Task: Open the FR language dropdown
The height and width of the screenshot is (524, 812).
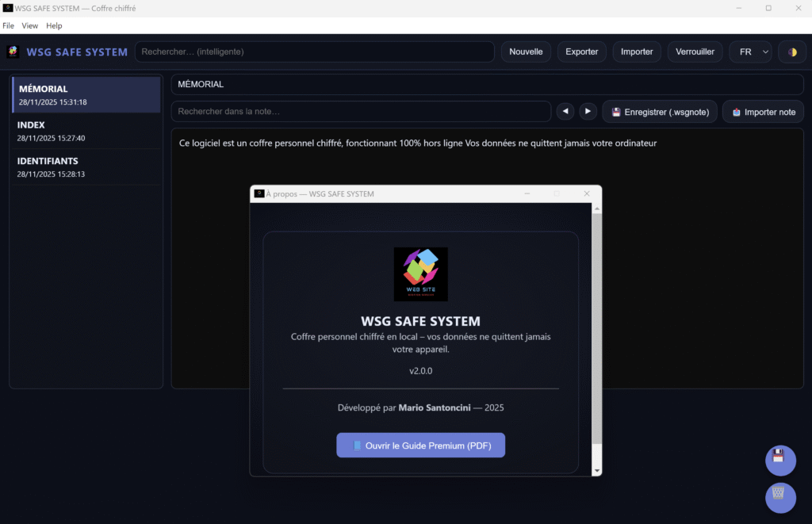Action: pyautogui.click(x=750, y=52)
